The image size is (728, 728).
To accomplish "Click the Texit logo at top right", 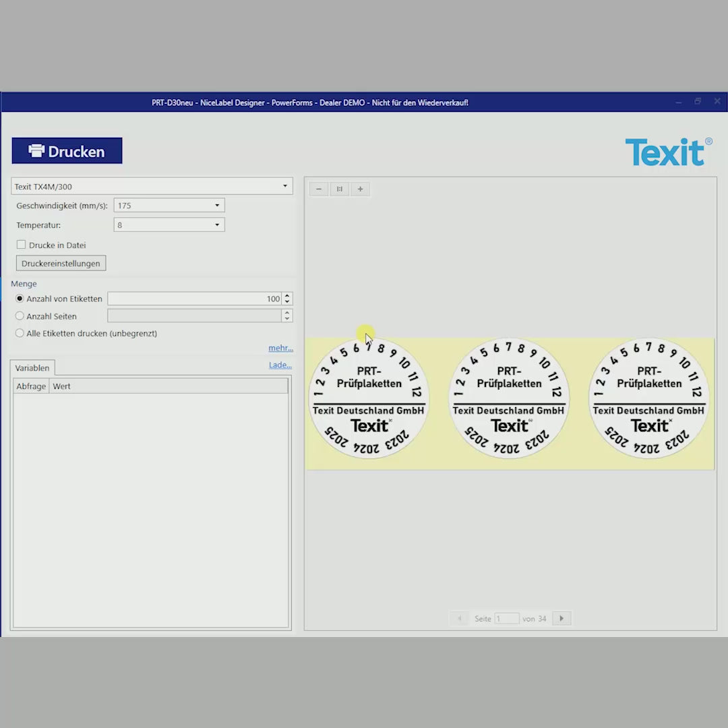I will pyautogui.click(x=667, y=152).
